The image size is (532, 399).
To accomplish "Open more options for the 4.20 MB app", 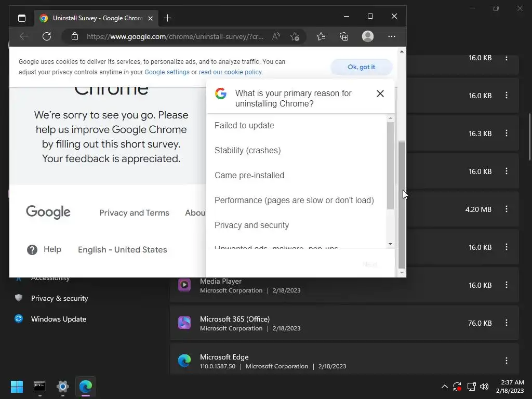I will click(x=506, y=209).
